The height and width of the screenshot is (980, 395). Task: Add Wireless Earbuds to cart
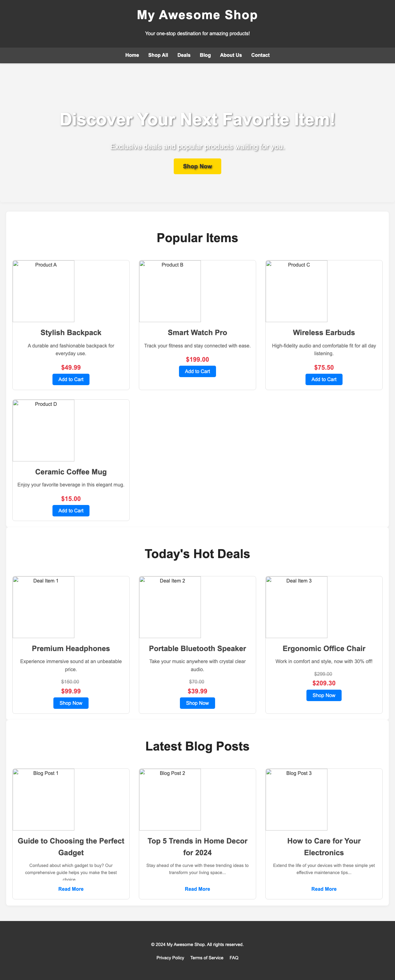323,379
